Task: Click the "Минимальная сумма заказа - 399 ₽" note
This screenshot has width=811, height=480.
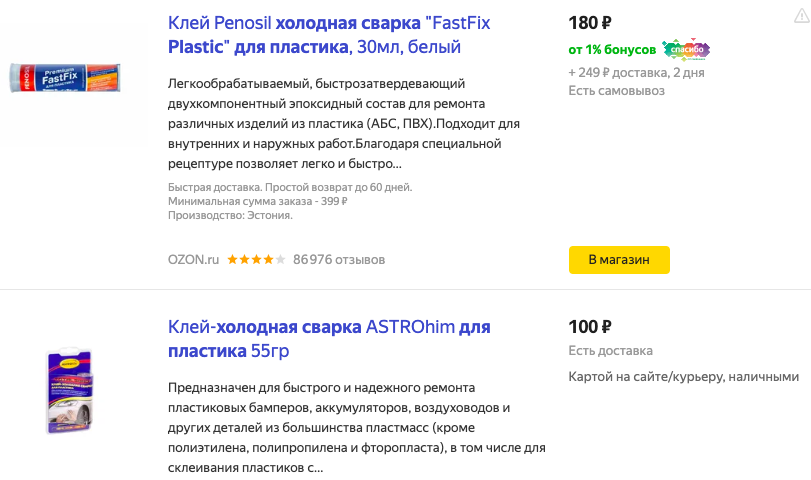Action: 258,201
